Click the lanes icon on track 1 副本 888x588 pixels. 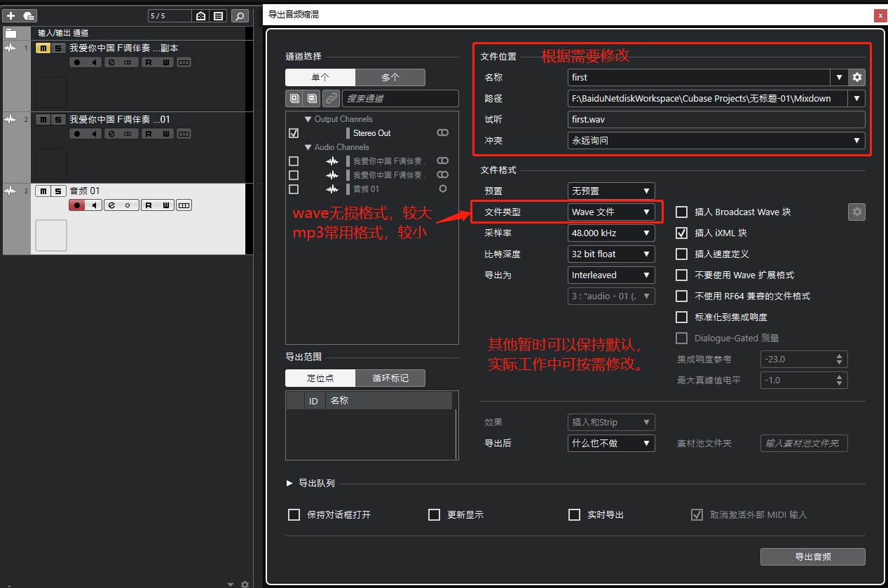[184, 62]
